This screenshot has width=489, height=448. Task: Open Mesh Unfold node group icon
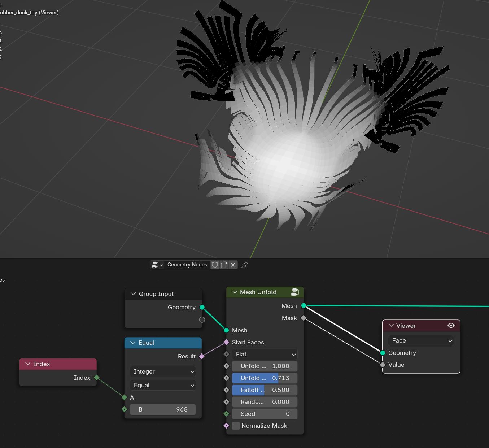295,292
